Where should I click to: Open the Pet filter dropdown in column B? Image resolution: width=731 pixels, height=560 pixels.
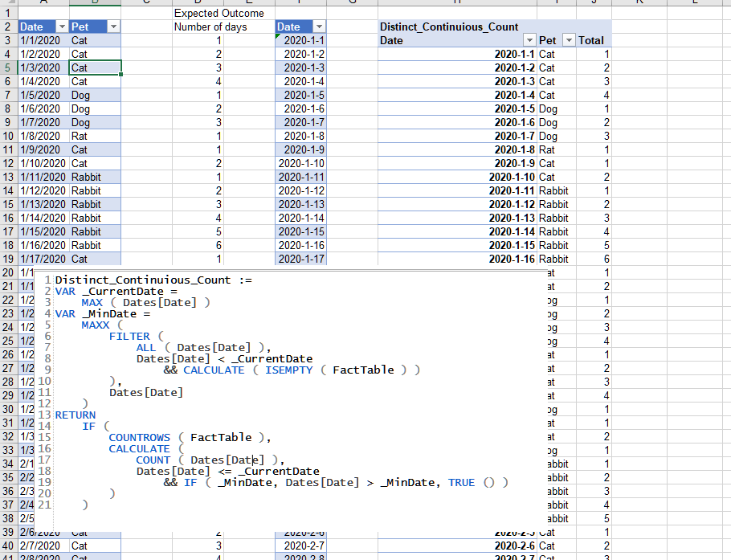point(113,27)
